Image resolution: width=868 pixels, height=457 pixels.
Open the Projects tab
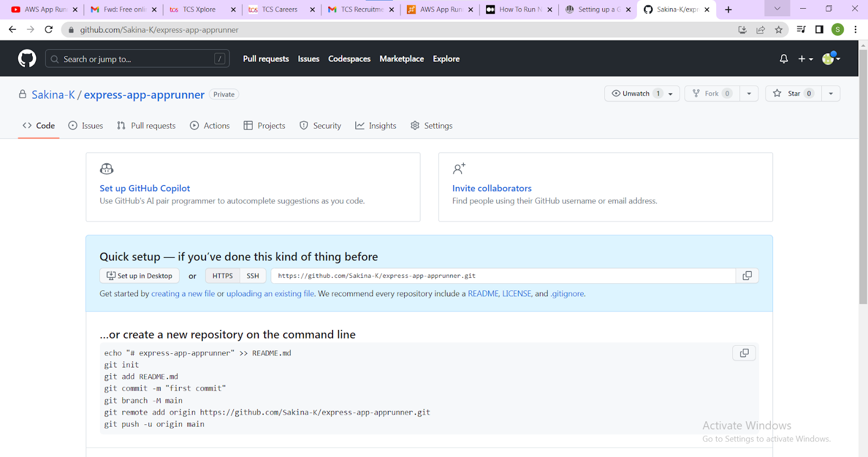coord(265,125)
